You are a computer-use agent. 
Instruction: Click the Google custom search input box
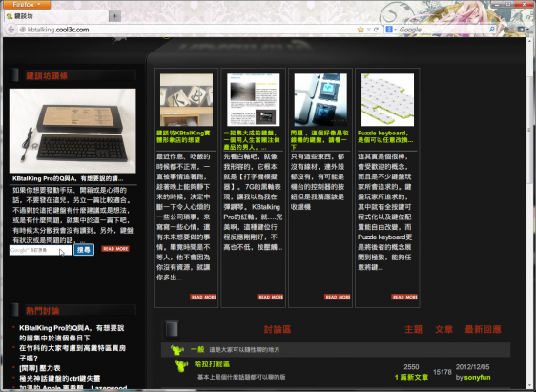(41, 250)
